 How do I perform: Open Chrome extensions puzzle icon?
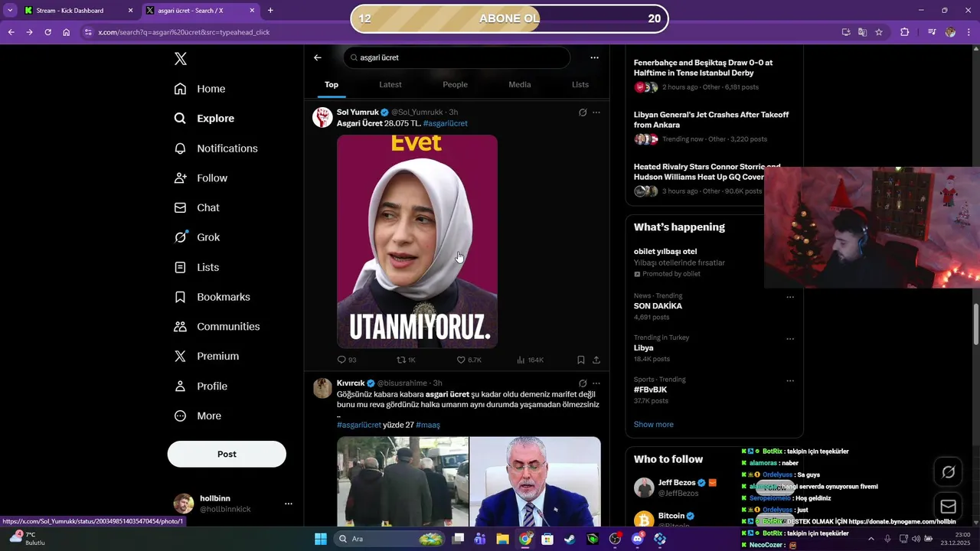pos(904,32)
